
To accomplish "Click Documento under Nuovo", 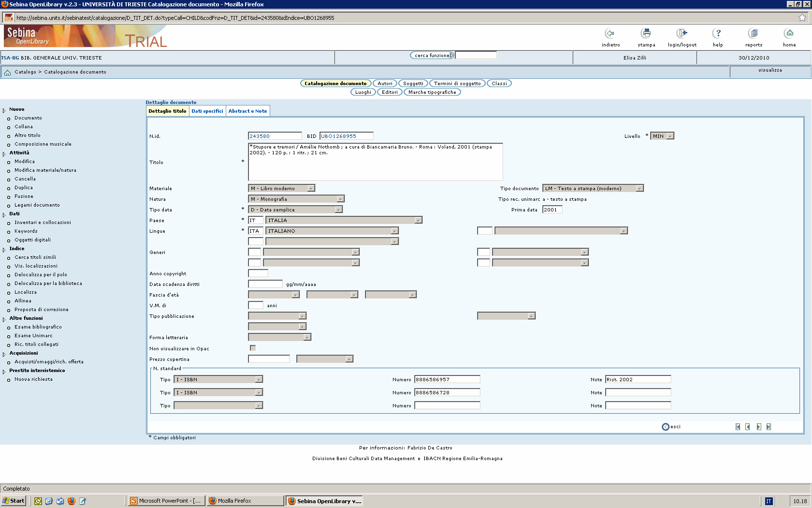I will [x=28, y=118].
